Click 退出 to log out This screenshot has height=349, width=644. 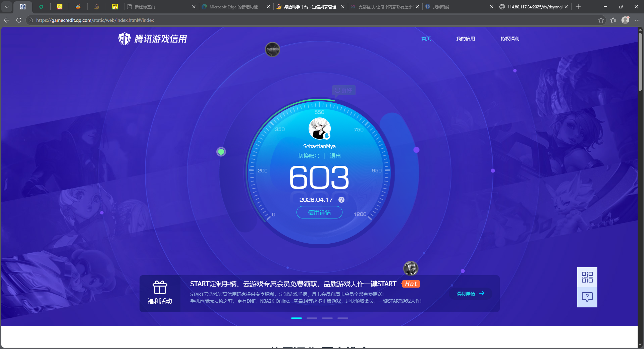click(x=335, y=156)
